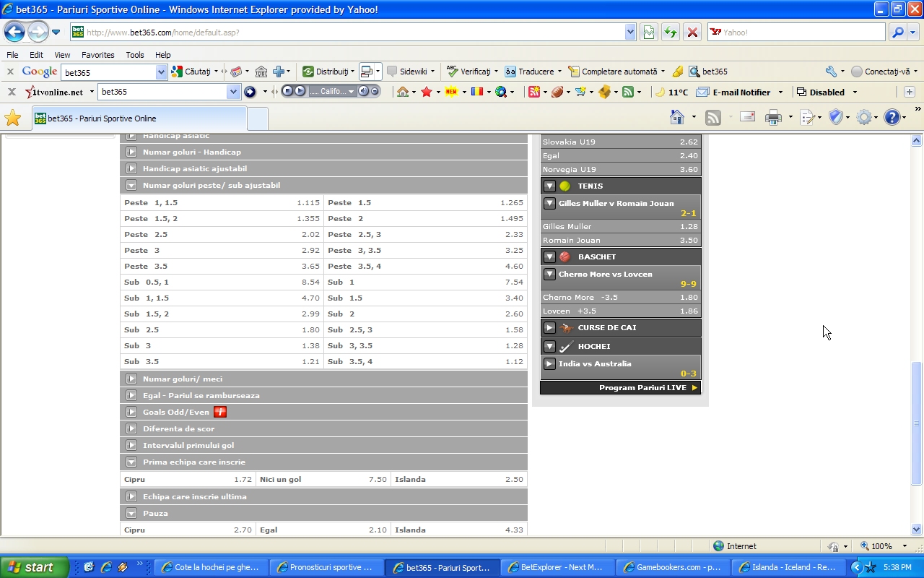Click the BASCHET basketball icon
Screen dimensions: 924x578
coord(565,256)
